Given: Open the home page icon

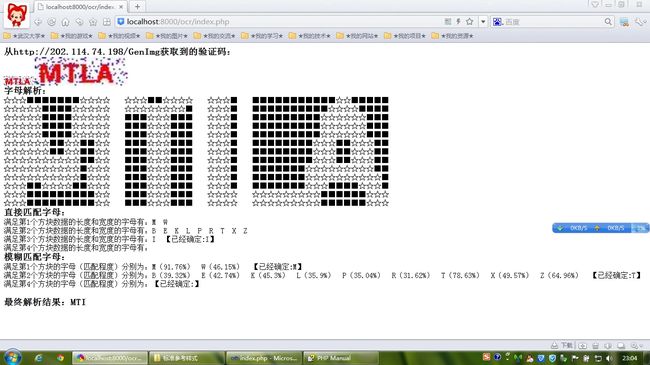Looking at the screenshot, I should [x=65, y=22].
